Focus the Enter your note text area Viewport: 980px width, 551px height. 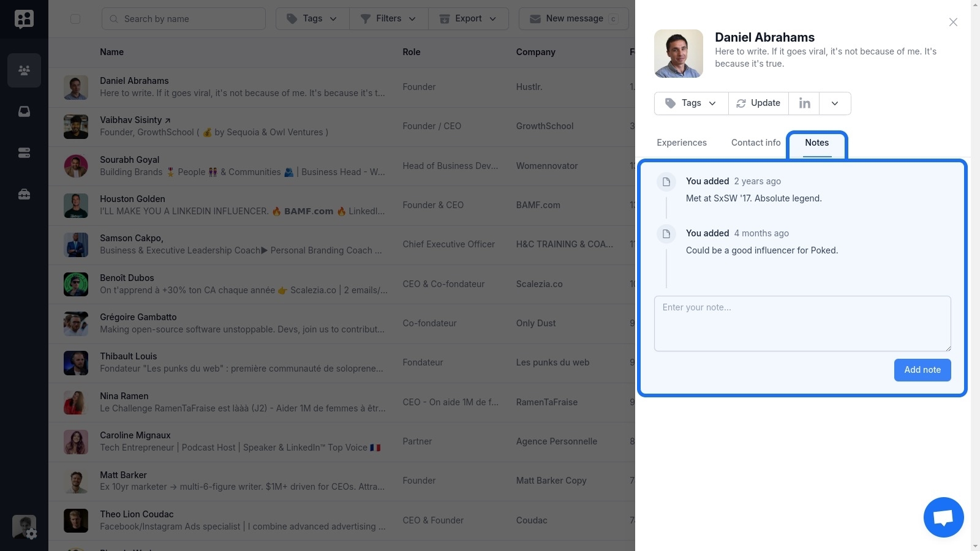pyautogui.click(x=802, y=324)
